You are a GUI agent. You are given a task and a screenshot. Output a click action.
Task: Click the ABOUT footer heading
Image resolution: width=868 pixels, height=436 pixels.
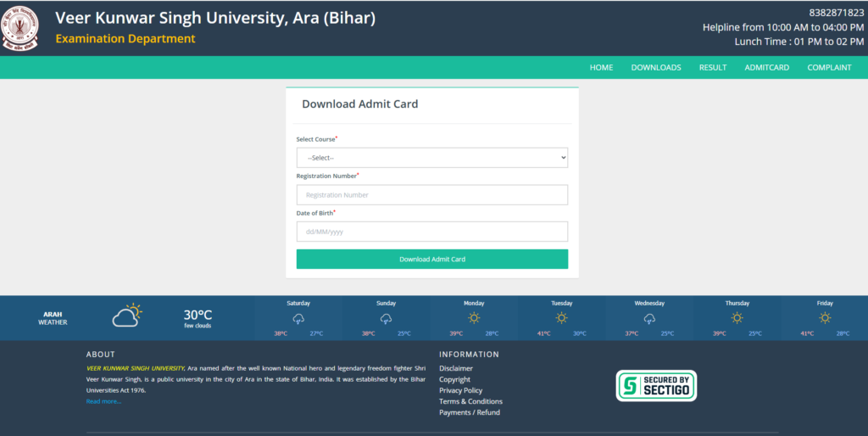click(100, 355)
